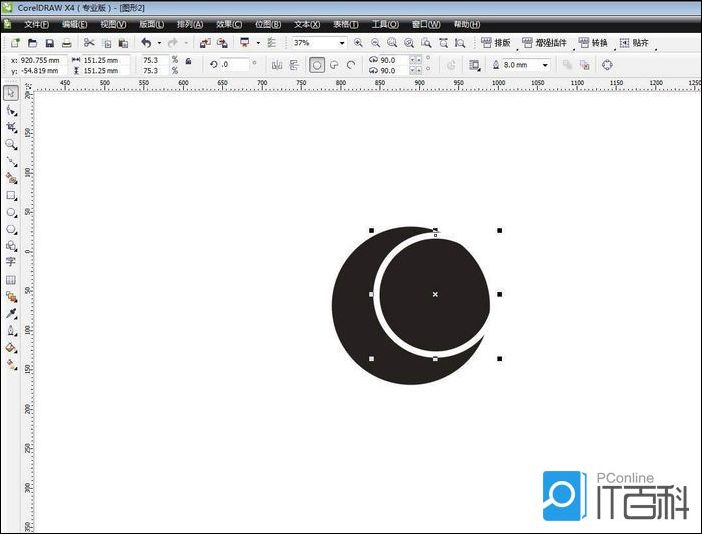The width and height of the screenshot is (702, 534).
Task: Expand the undo history arrow
Action: [x=159, y=43]
